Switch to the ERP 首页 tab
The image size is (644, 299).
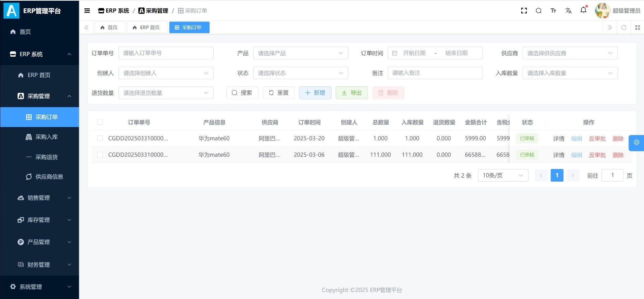pyautogui.click(x=147, y=27)
